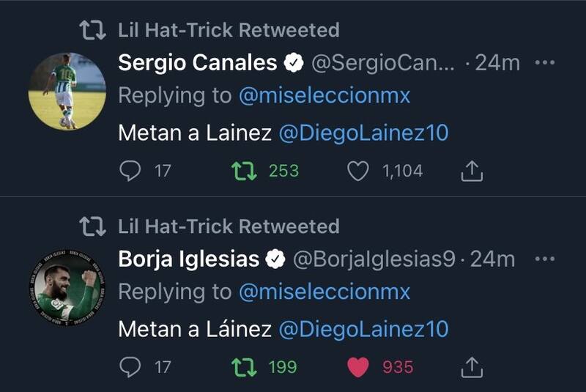This screenshot has height=392, width=586.
Task: Share Borja Iglesias' tweet
Action: tap(472, 366)
